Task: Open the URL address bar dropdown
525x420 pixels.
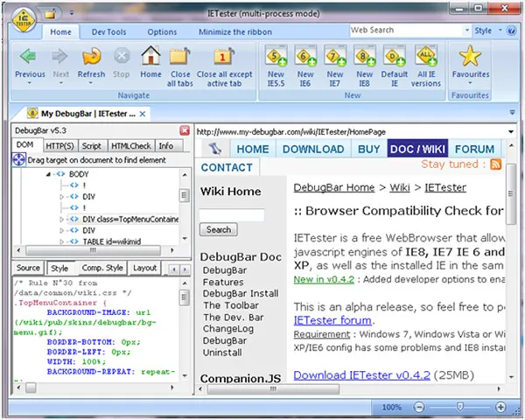Action: [509, 131]
